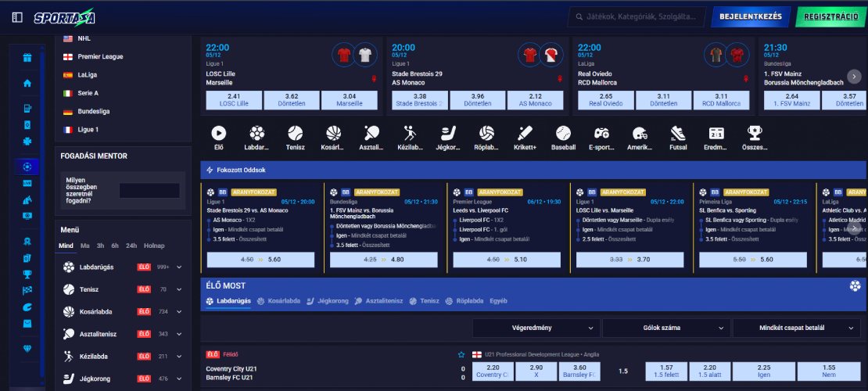Image resolution: width=868 pixels, height=391 pixels.
Task: Advance the featured matches carousel arrow
Action: point(854,77)
